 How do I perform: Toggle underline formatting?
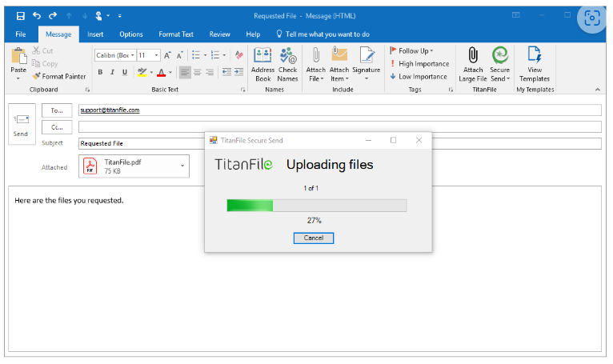click(125, 72)
